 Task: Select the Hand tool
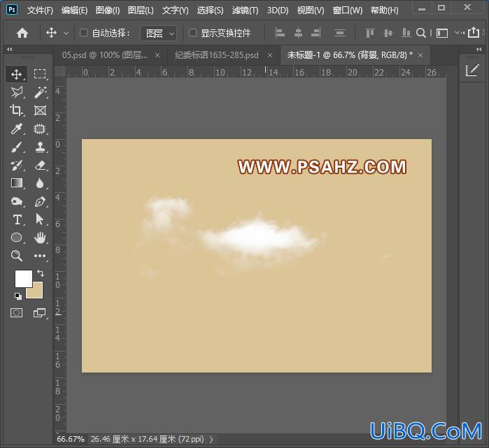point(40,238)
